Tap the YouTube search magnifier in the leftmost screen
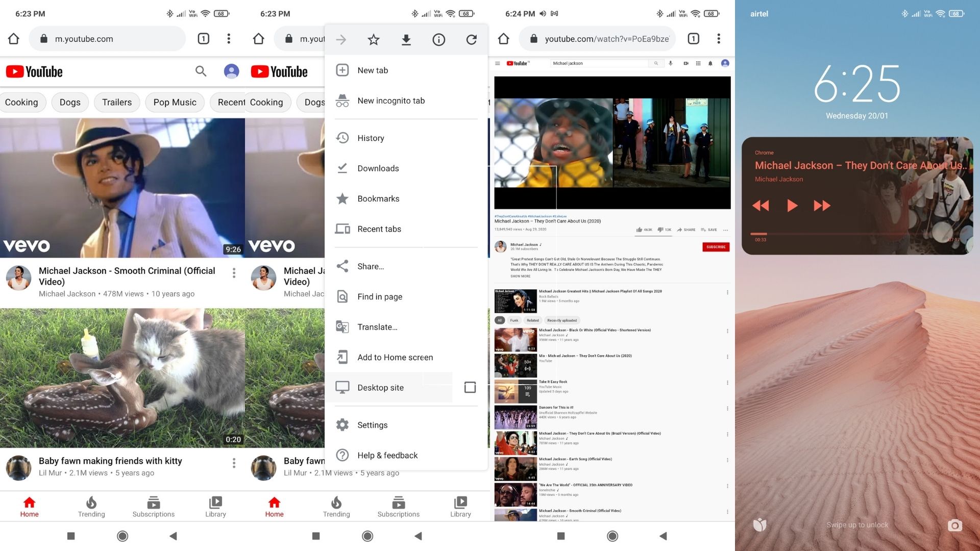This screenshot has height=551, width=980. pyautogui.click(x=201, y=71)
